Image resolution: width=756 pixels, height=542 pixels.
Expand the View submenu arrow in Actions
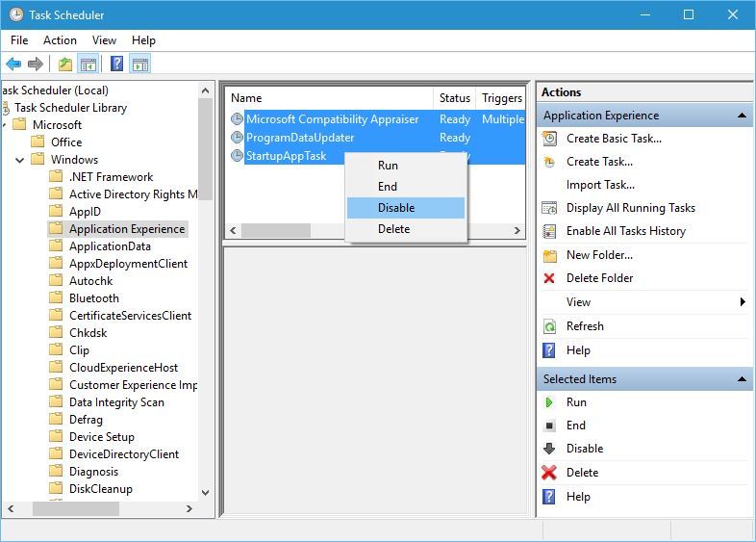pyautogui.click(x=743, y=302)
